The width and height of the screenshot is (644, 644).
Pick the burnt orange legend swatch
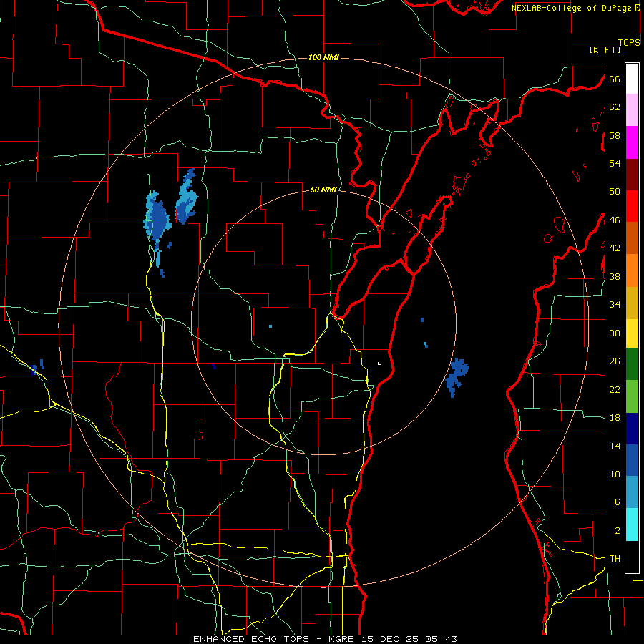[x=632, y=238]
